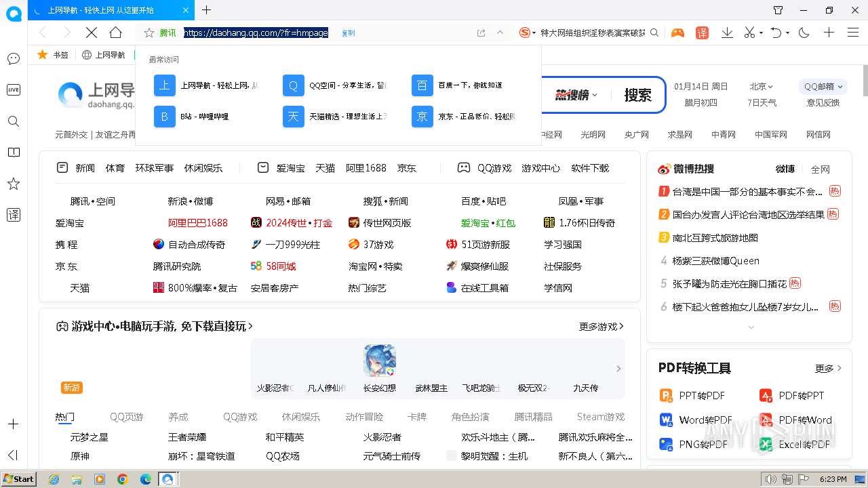The height and width of the screenshot is (488, 868).
Task: Open the skin (shirt) theme icon
Action: click(x=778, y=10)
